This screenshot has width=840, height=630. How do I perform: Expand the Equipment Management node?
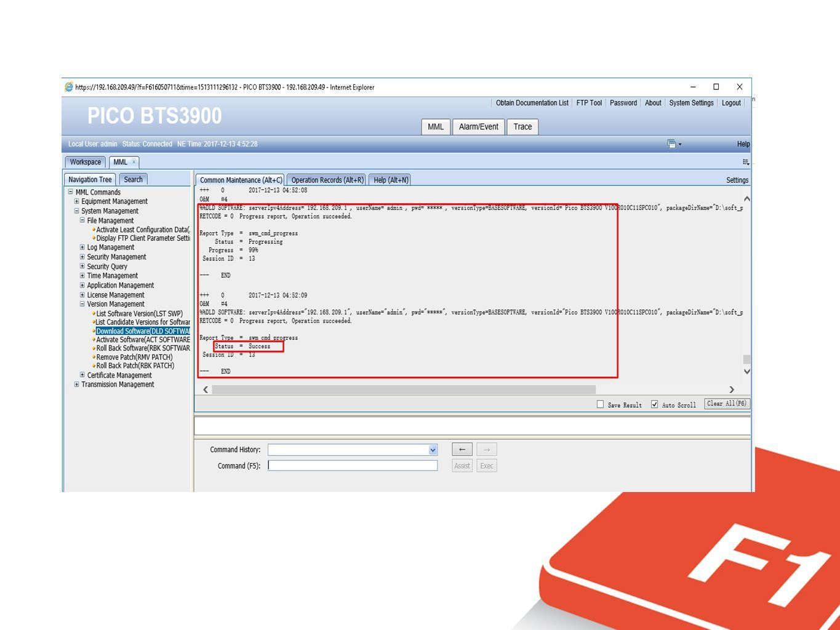click(76, 201)
